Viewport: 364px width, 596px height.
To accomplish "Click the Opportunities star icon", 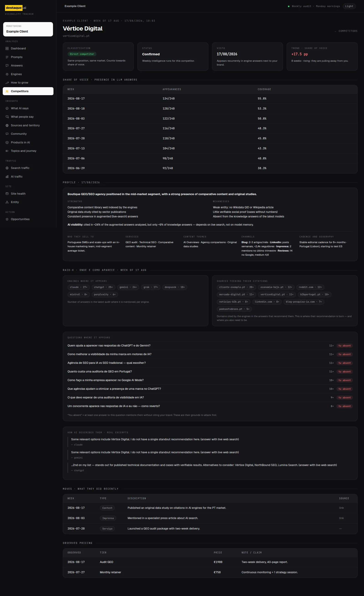I will click(x=7, y=219).
